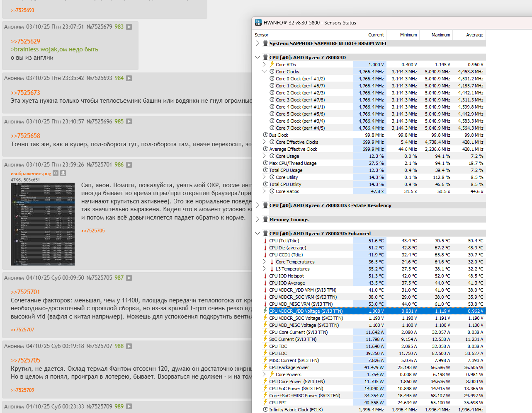Follow the >>7525693 link at page top
This screenshot has height=413, width=532.
(x=22, y=10)
